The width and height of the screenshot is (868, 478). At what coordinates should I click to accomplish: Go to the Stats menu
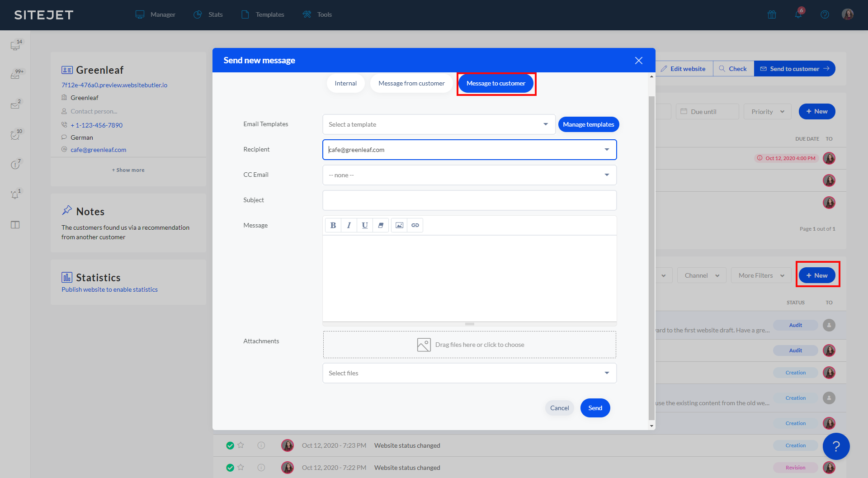(208, 14)
